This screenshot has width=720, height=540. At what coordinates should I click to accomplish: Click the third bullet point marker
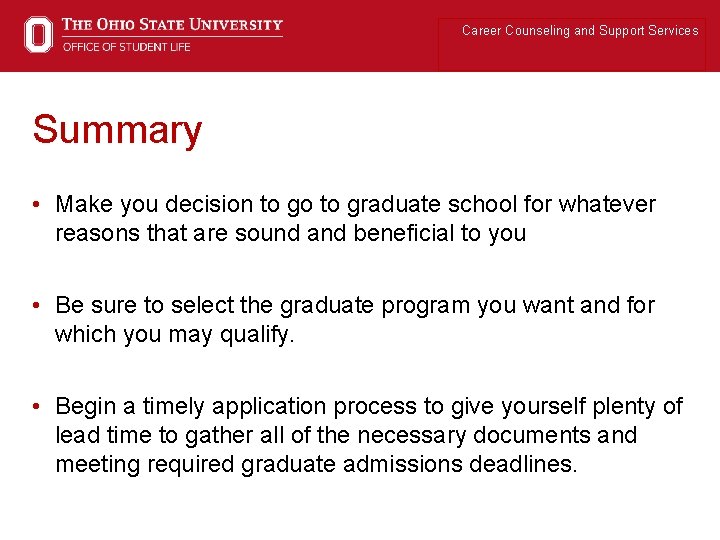[36, 407]
